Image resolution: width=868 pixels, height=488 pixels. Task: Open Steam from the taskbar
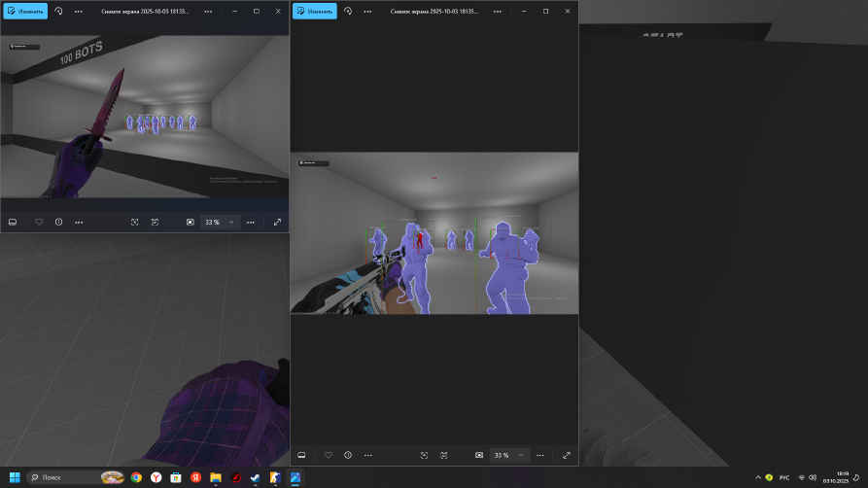pos(256,477)
